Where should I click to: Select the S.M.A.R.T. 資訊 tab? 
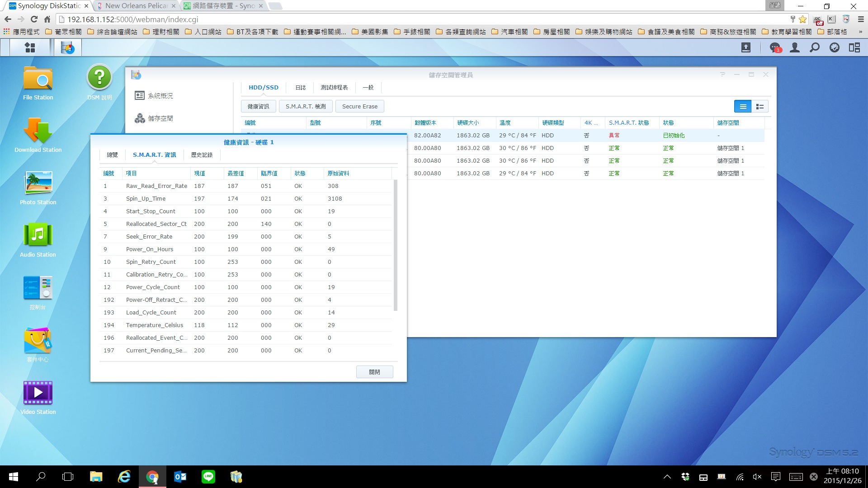coord(155,155)
